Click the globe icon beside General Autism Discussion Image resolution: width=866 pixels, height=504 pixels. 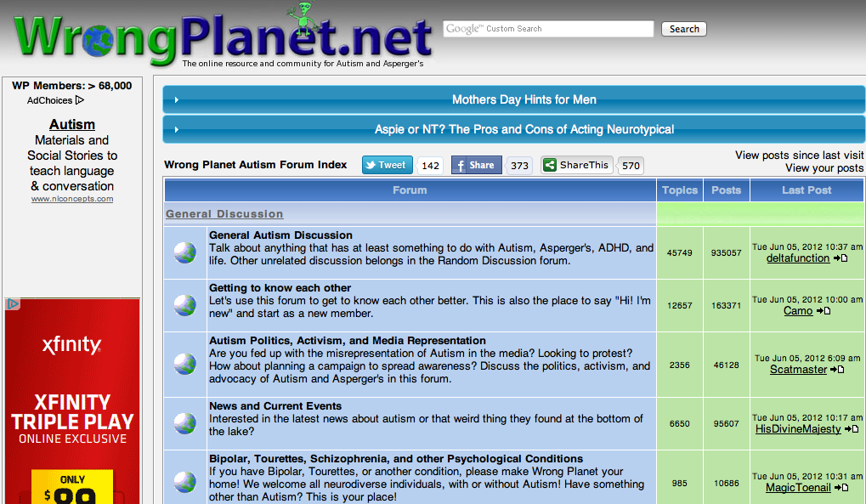pyautogui.click(x=184, y=252)
